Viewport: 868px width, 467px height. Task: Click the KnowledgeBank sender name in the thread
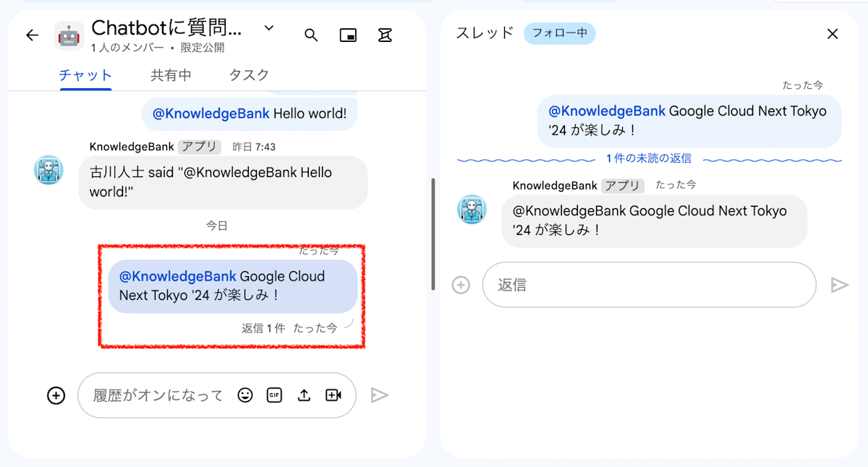click(x=555, y=186)
